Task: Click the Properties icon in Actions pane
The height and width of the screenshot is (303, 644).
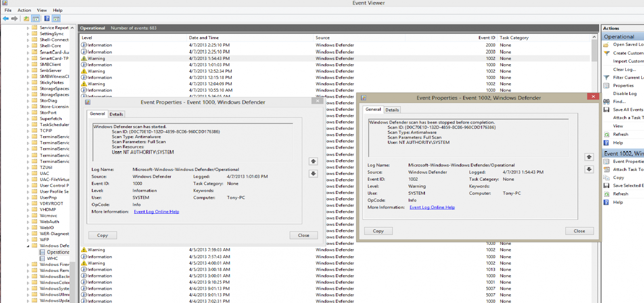Action: coord(606,86)
